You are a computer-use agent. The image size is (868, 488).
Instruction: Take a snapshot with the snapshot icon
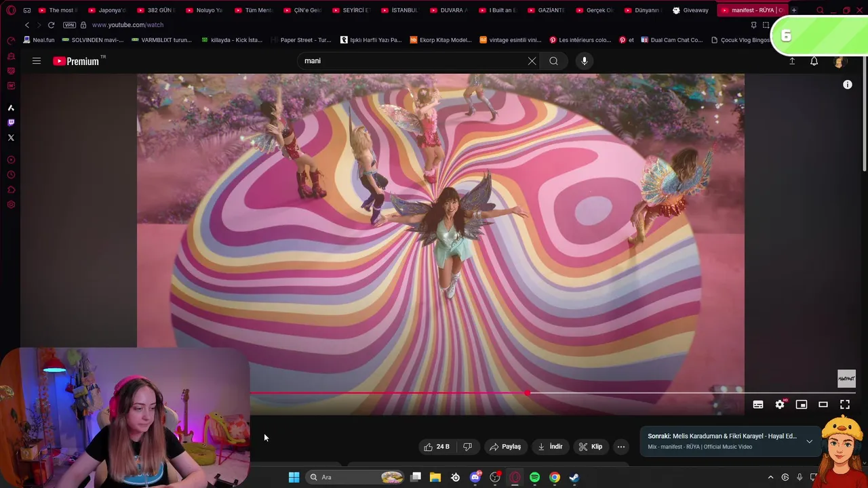(766, 25)
